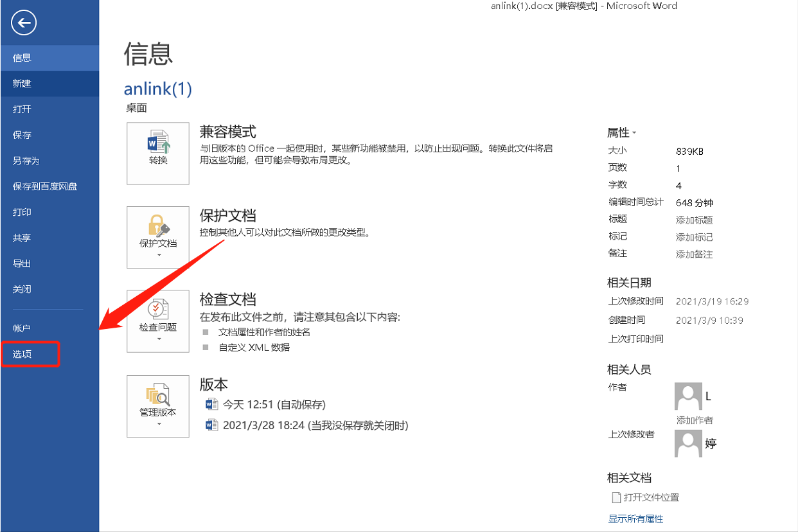Click the 自定义 XML 数据 list item
Viewport: 798px width, 532px height.
pyautogui.click(x=254, y=348)
